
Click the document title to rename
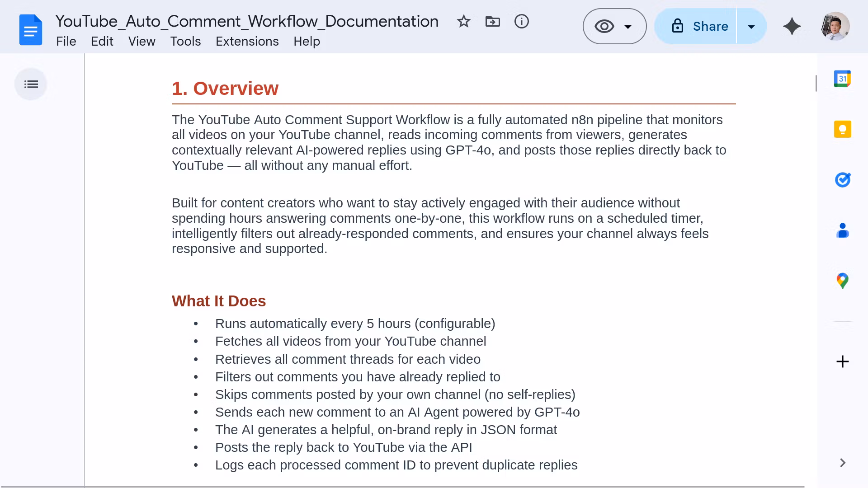247,21
